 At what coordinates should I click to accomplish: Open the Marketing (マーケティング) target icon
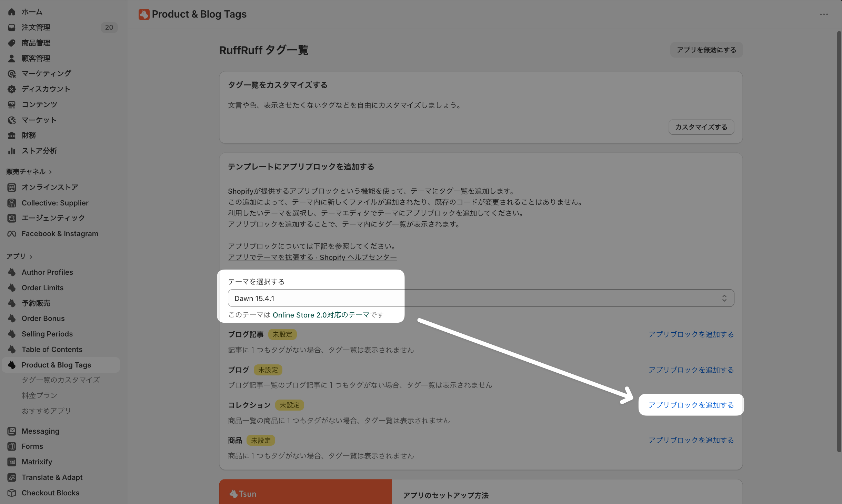coord(12,73)
